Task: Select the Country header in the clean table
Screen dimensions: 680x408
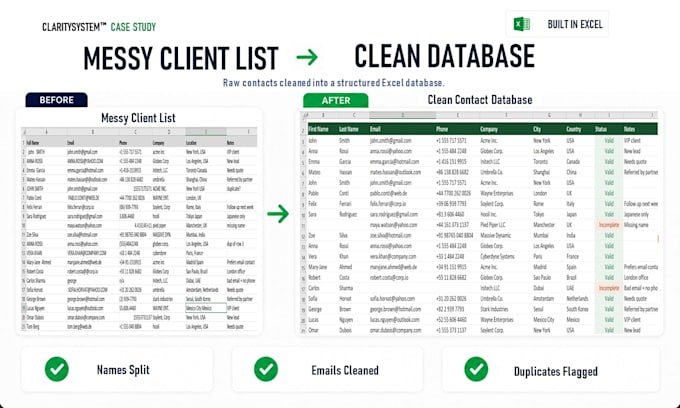Action: [x=573, y=129]
